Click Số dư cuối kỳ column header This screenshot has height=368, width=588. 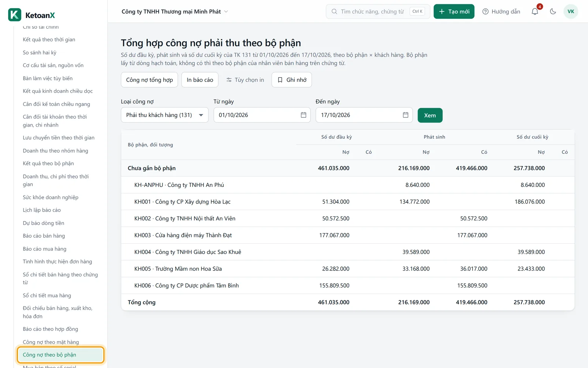pyautogui.click(x=532, y=137)
